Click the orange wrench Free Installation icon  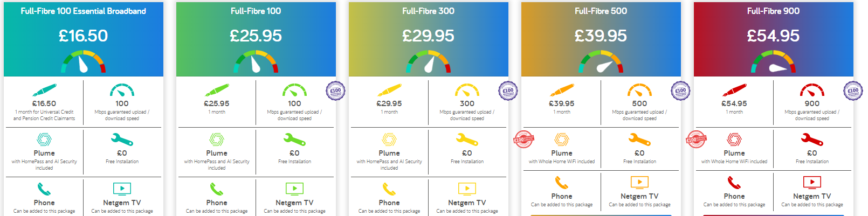[639, 140]
